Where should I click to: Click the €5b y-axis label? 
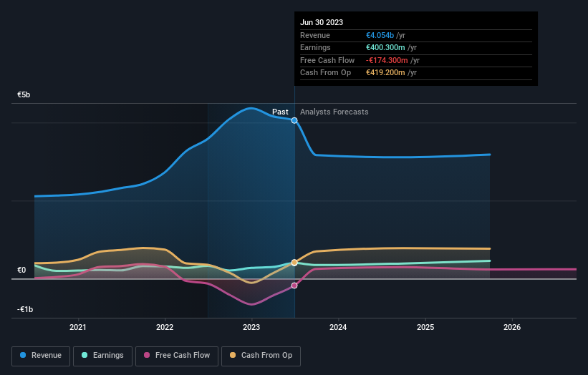24,94
